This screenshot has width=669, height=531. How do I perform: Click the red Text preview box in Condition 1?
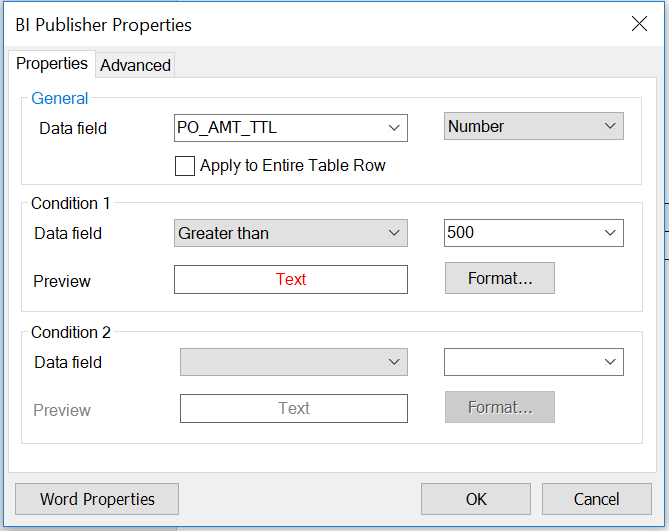[291, 279]
